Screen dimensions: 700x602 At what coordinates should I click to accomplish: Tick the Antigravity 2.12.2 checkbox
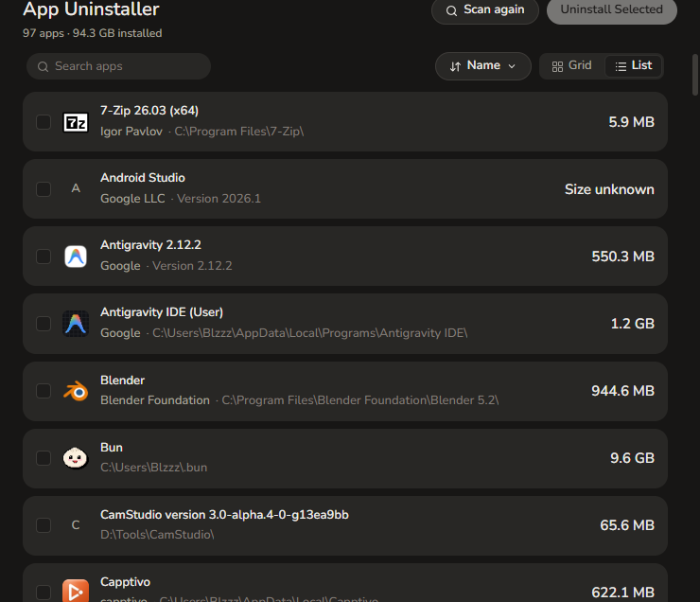click(44, 257)
